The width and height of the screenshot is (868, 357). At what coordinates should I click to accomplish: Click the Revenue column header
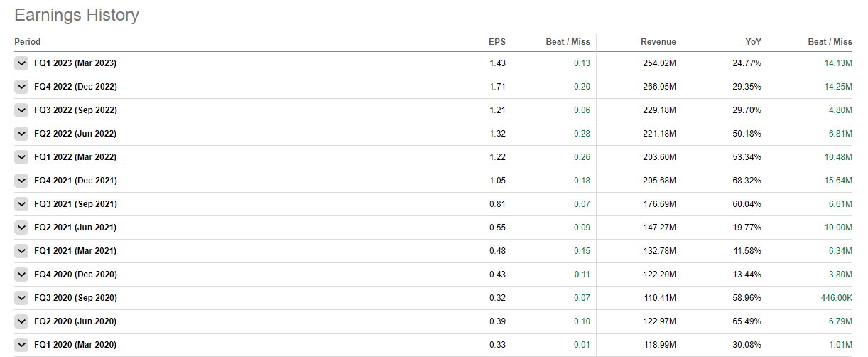(658, 42)
